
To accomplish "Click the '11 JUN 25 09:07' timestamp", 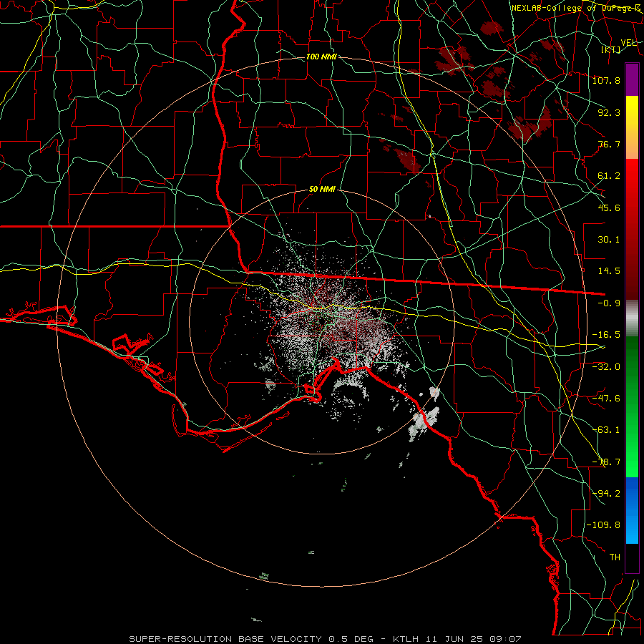I will (x=472, y=639).
